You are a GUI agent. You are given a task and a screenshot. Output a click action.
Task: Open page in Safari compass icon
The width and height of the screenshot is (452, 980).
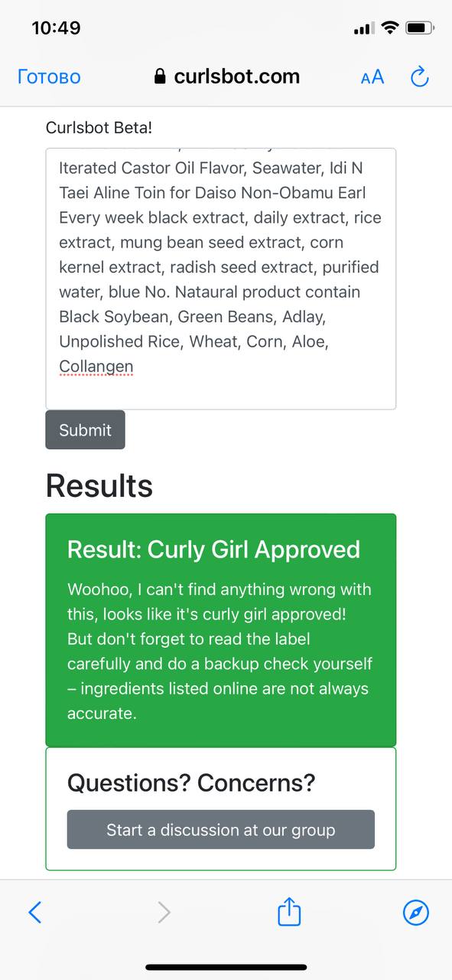415,912
